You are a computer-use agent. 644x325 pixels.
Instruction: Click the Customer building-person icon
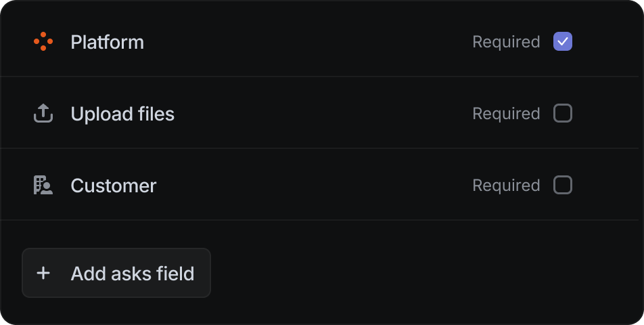click(43, 186)
